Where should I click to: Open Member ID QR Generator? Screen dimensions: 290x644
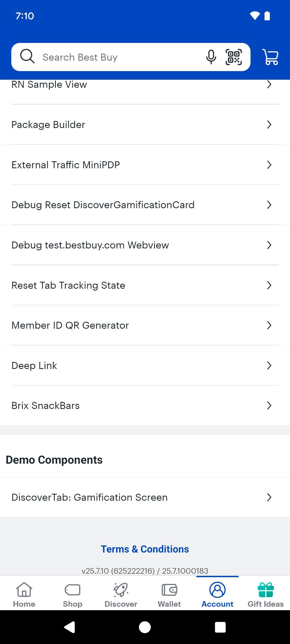pyautogui.click(x=70, y=325)
